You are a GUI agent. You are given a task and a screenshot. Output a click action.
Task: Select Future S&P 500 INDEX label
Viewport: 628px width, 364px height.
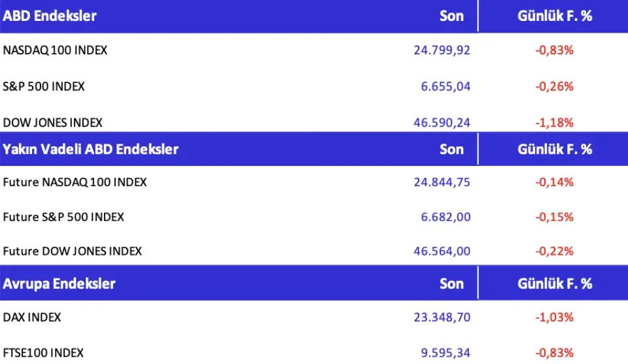pos(63,216)
